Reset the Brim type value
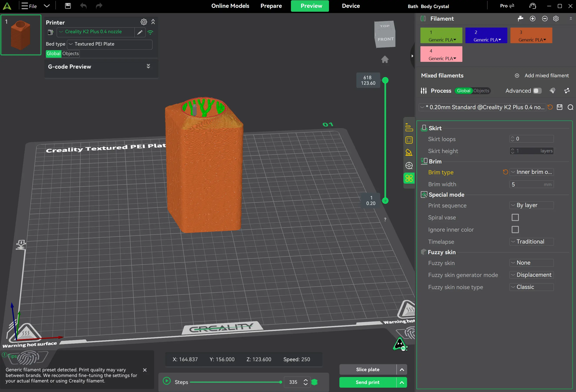The height and width of the screenshot is (392, 576). pos(505,172)
